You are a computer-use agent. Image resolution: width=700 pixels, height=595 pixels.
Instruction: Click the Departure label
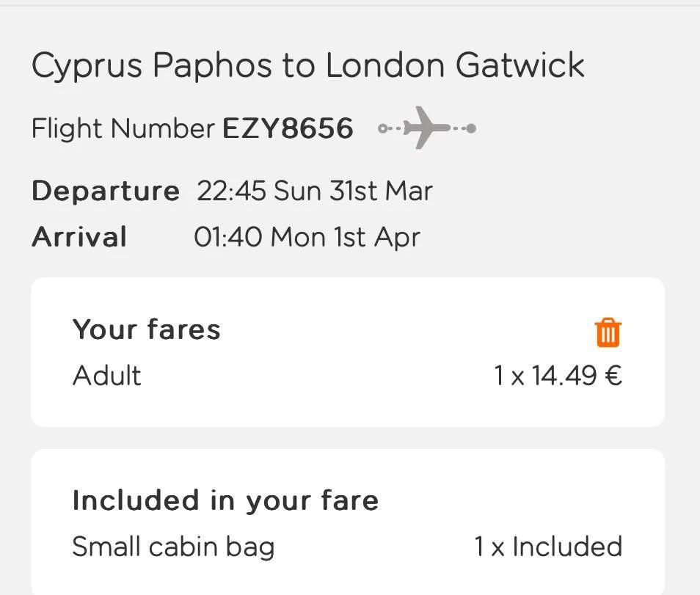pyautogui.click(x=105, y=191)
